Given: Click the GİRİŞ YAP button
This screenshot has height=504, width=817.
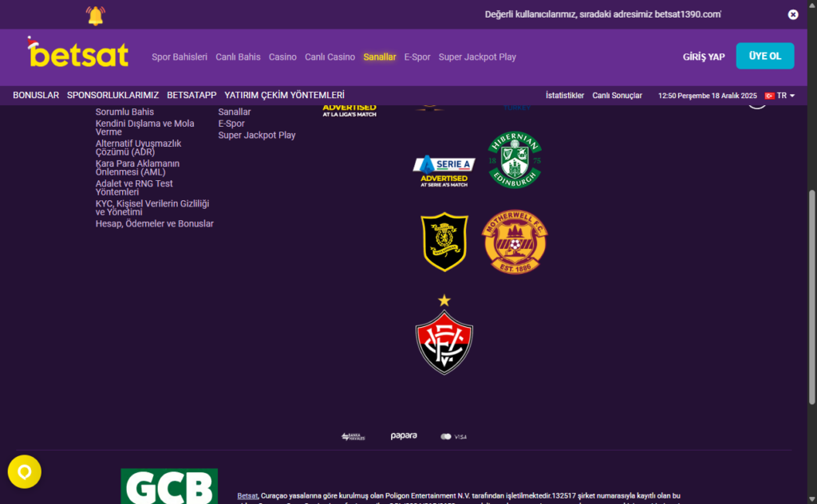Looking at the screenshot, I should click(704, 57).
